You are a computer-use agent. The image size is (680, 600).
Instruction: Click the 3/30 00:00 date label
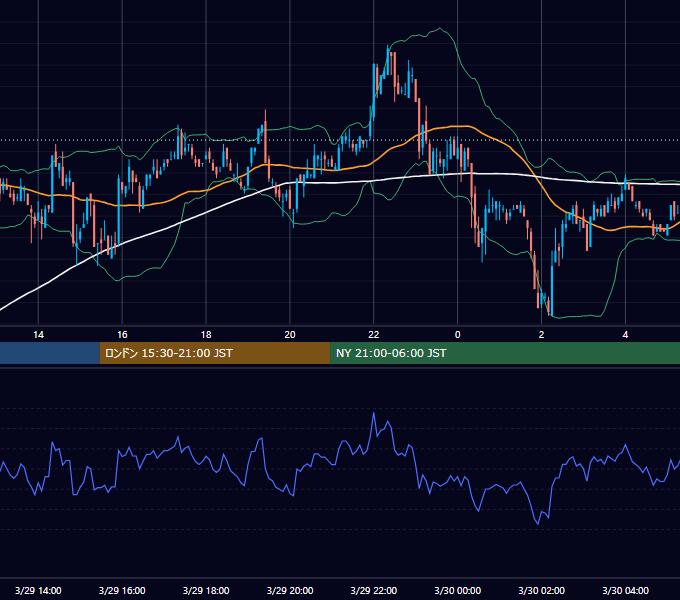458,590
